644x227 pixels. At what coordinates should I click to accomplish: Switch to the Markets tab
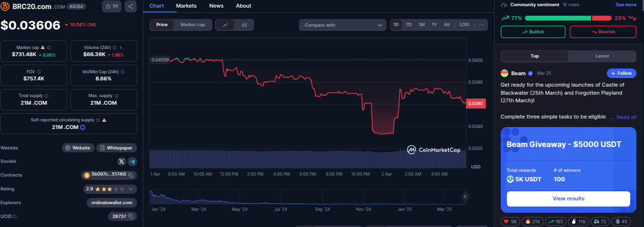point(186,6)
